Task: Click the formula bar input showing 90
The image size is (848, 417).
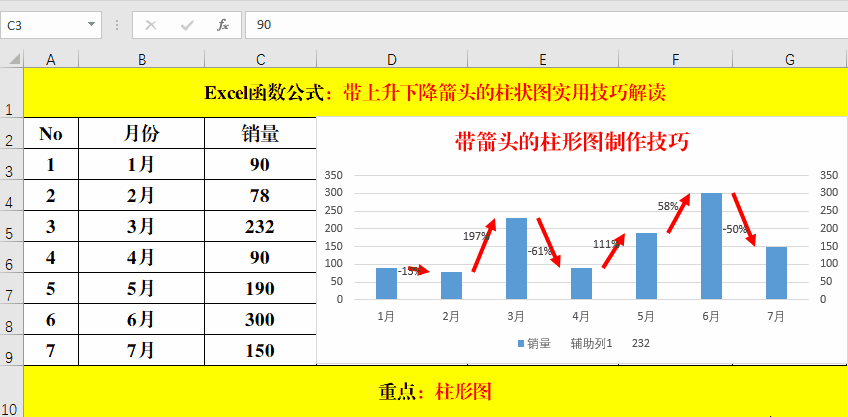Action: point(546,25)
